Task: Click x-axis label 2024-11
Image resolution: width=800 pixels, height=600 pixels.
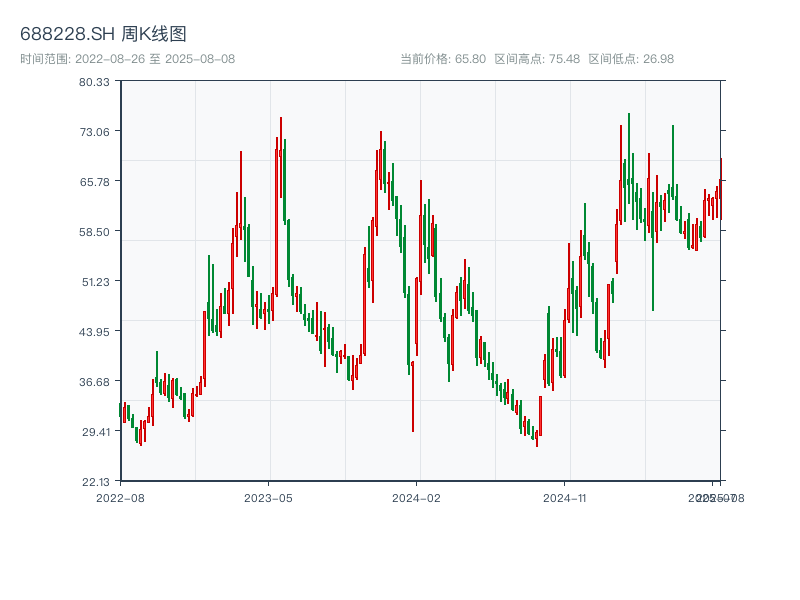Action: pyautogui.click(x=564, y=498)
